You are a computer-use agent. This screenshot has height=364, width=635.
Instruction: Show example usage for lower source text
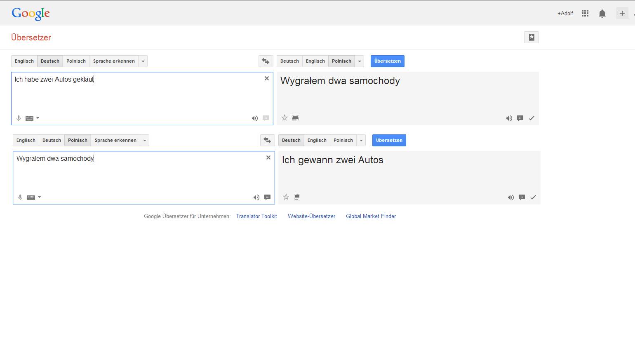267,197
